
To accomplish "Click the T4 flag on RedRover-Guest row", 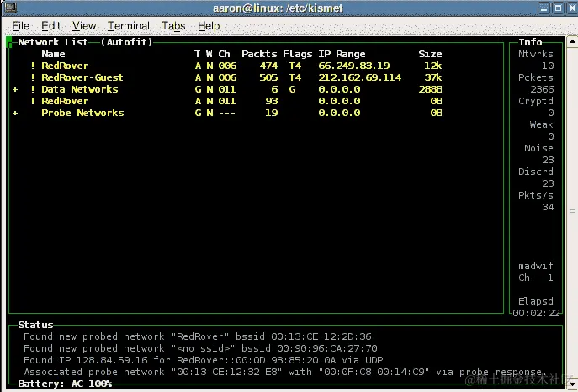I will (295, 77).
